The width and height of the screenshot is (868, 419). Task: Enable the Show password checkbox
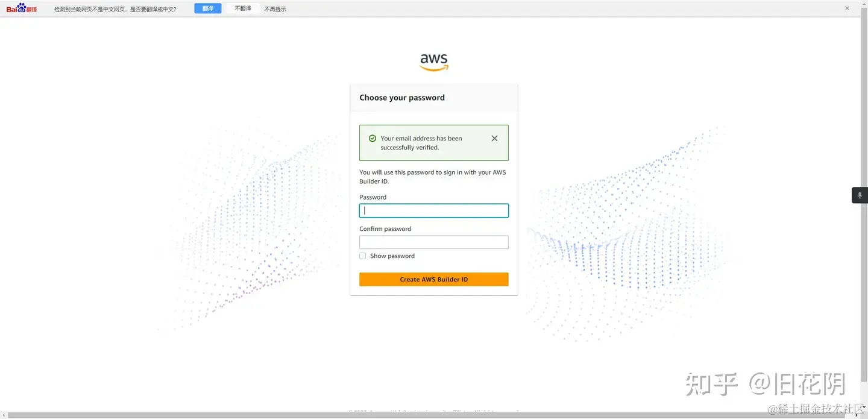coord(363,256)
